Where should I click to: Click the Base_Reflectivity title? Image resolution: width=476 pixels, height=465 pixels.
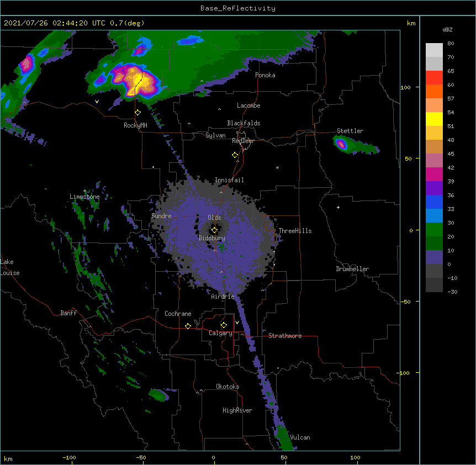[238, 8]
